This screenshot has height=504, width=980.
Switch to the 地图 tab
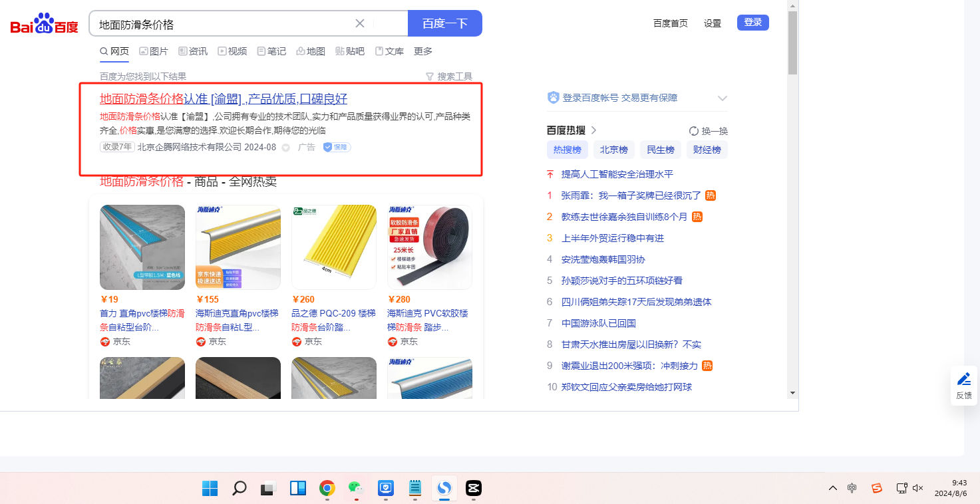point(311,51)
